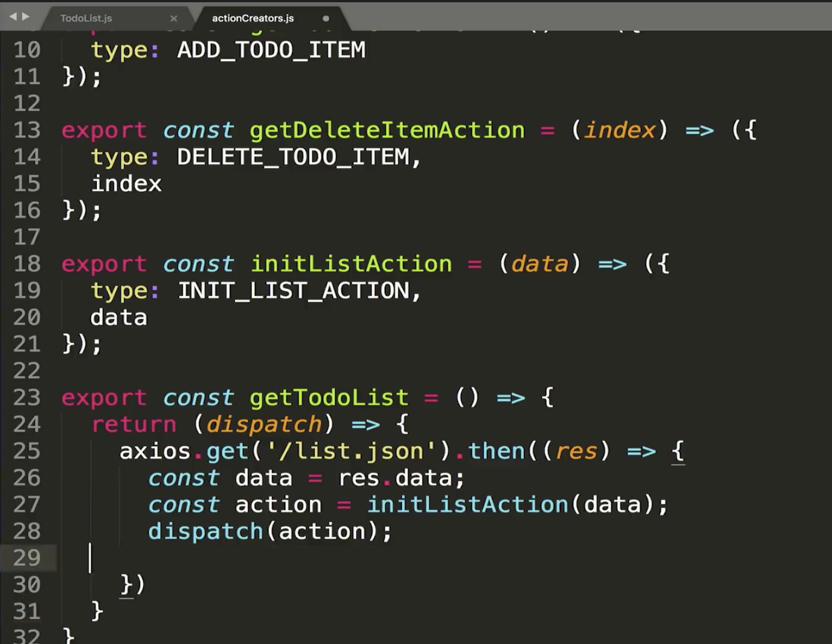Click line number 18 in gutter
The width and height of the screenshot is (832, 644).
pyautogui.click(x=27, y=264)
